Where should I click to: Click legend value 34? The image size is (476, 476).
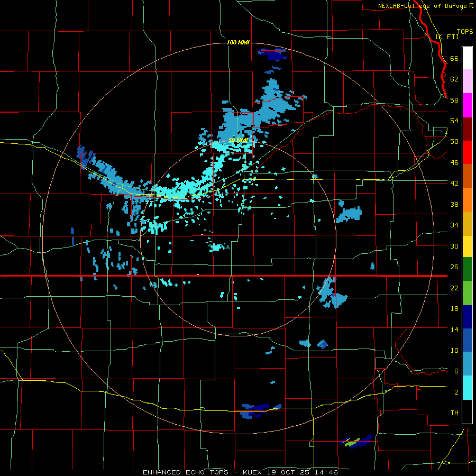(454, 225)
